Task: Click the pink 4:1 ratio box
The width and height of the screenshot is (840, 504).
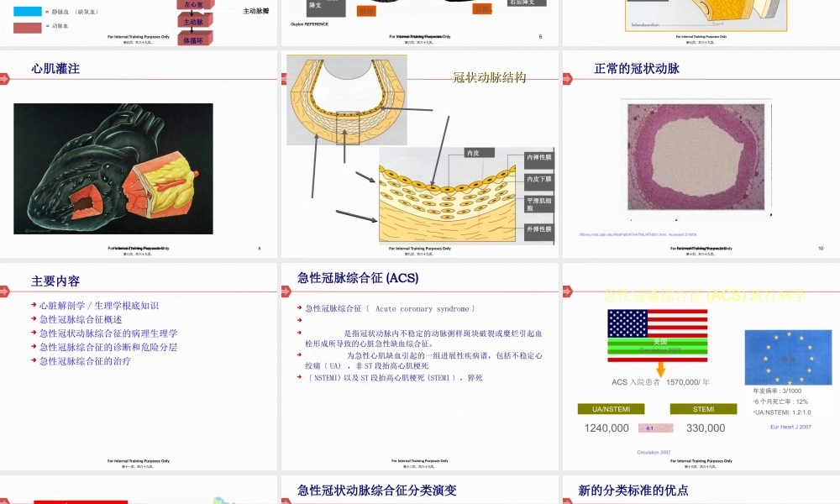Action: (656, 428)
